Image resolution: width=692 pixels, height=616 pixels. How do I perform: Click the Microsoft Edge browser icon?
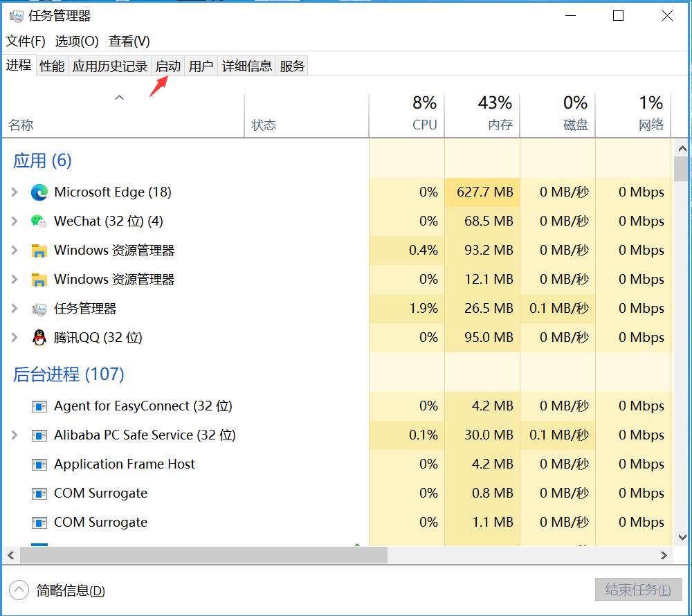click(39, 192)
